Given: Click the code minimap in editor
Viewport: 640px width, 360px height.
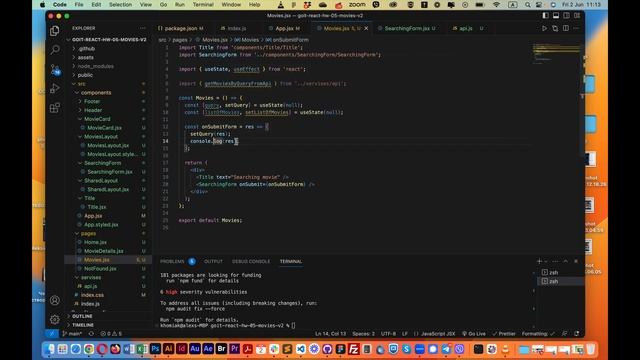Looking at the screenshot, I should click(x=556, y=53).
